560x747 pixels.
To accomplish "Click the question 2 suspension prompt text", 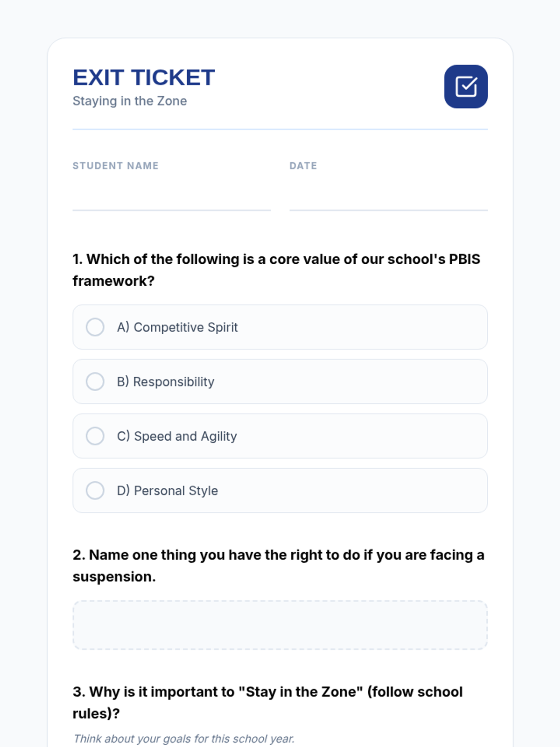I will (278, 565).
